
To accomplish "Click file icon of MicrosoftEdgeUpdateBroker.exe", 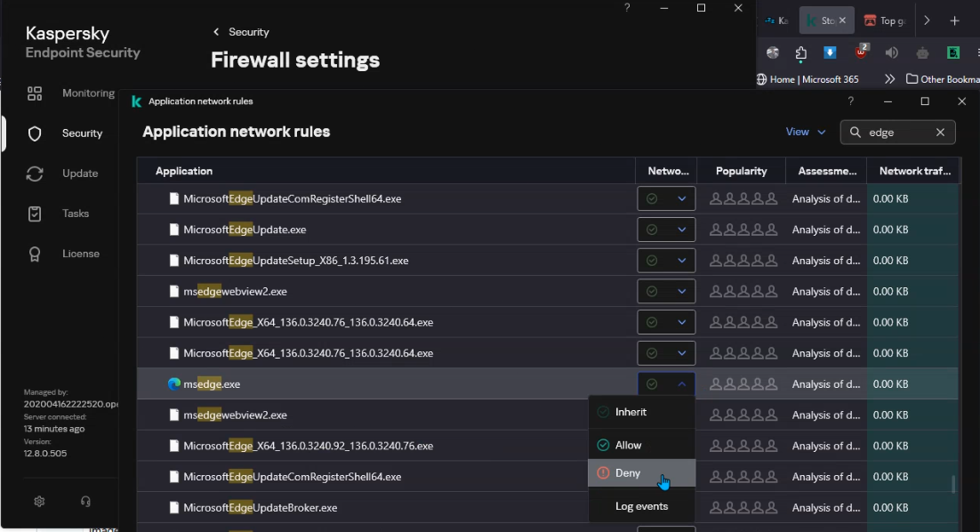I will [x=174, y=508].
